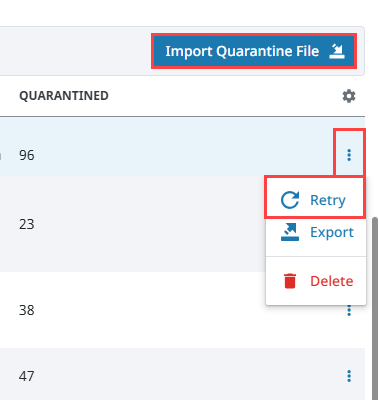Click the import tray icon on the blue button

point(337,51)
